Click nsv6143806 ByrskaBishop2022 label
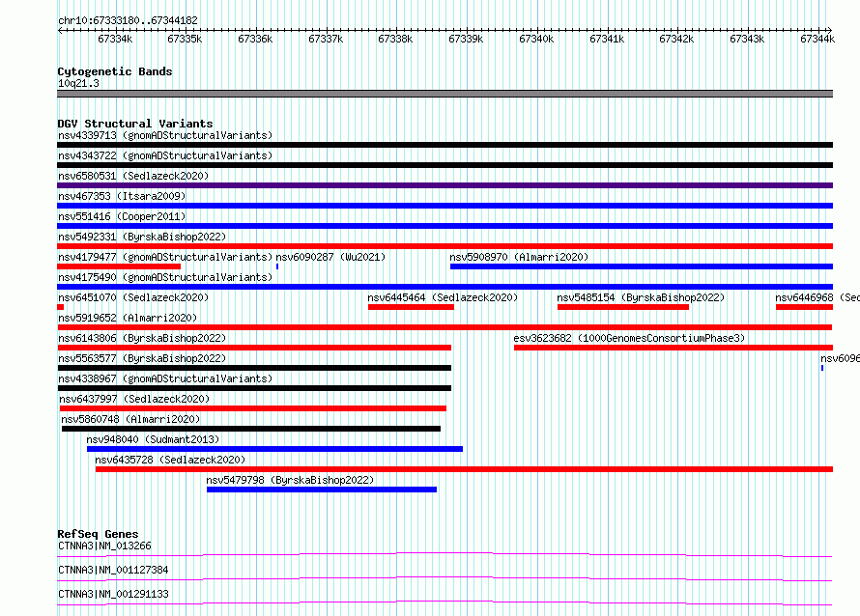This screenshot has height=616, width=860. pos(142,338)
